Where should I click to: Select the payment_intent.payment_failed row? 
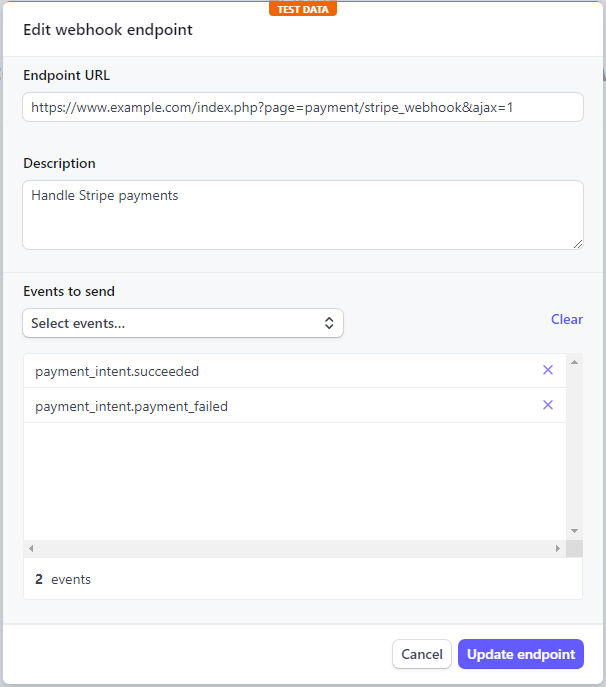280,406
